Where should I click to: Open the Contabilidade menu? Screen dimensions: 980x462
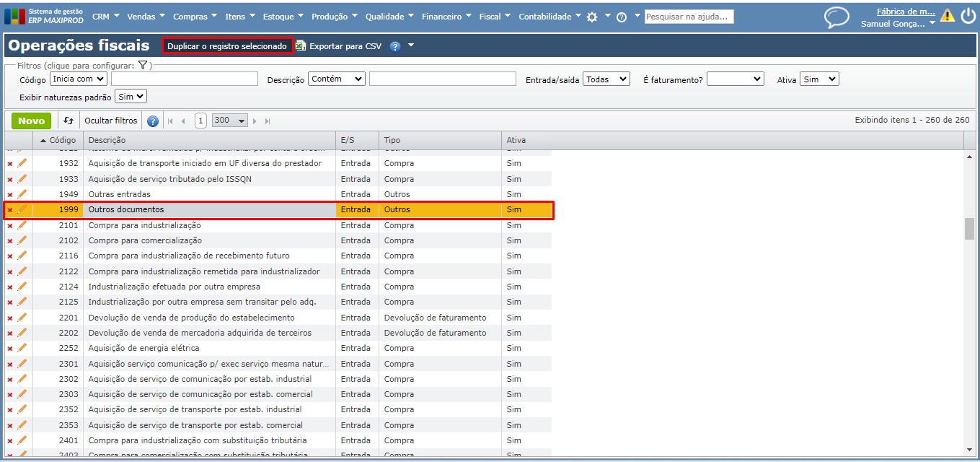tap(549, 17)
